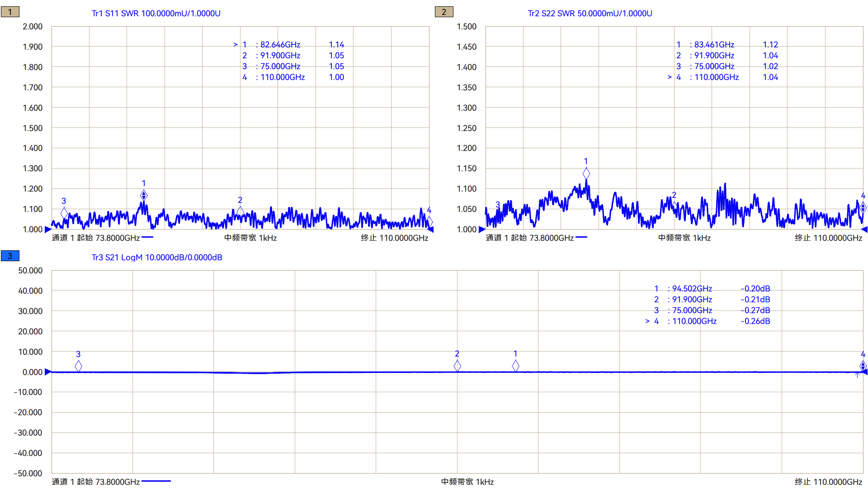Viewport: 868px width, 488px height.
Task: Click marker 2 diamond in S11 SWR plot
Action: click(x=240, y=211)
